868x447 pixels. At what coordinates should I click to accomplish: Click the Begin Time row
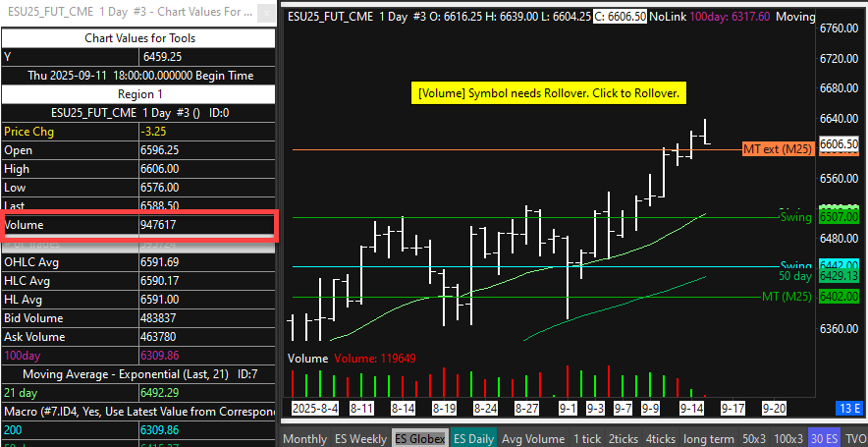pos(138,76)
